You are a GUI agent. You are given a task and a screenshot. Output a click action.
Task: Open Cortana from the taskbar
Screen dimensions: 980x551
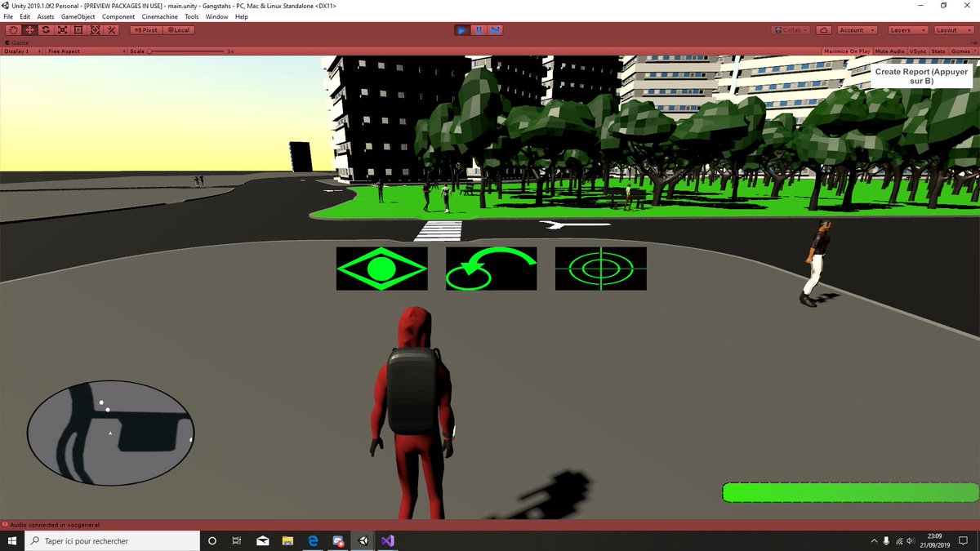212,540
